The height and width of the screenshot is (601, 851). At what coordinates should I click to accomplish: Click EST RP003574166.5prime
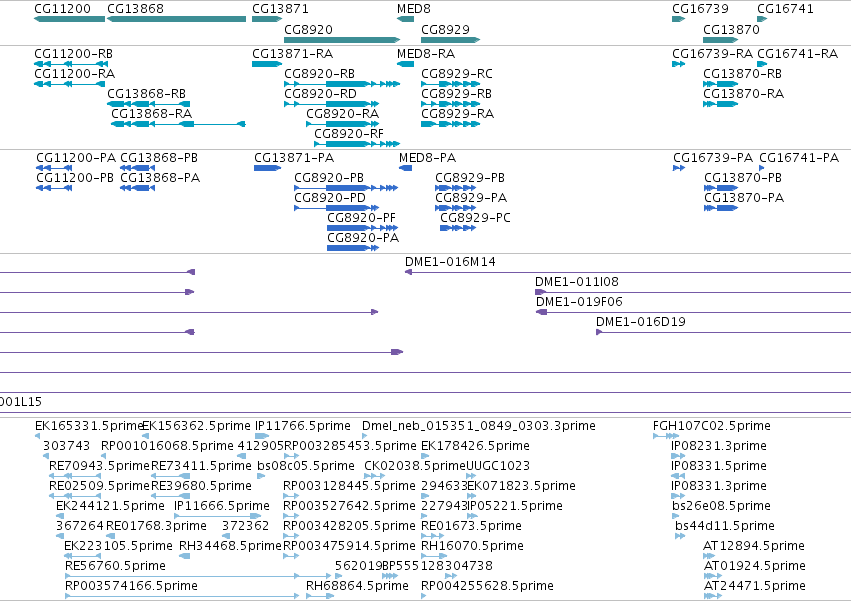pos(131,586)
